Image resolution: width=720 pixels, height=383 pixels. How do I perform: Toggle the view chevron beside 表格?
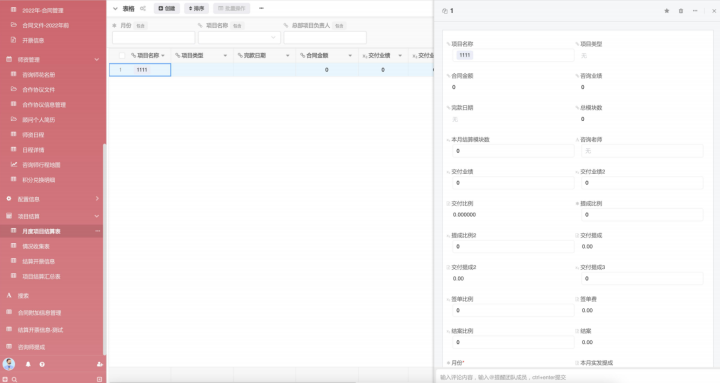click(x=115, y=8)
